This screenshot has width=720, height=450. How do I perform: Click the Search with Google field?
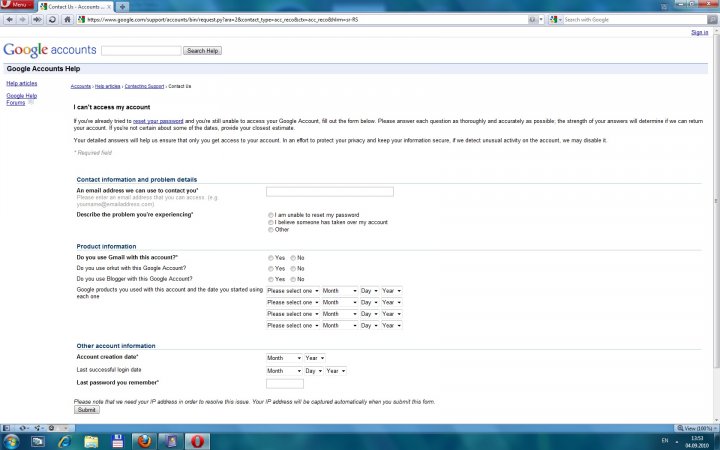635,20
